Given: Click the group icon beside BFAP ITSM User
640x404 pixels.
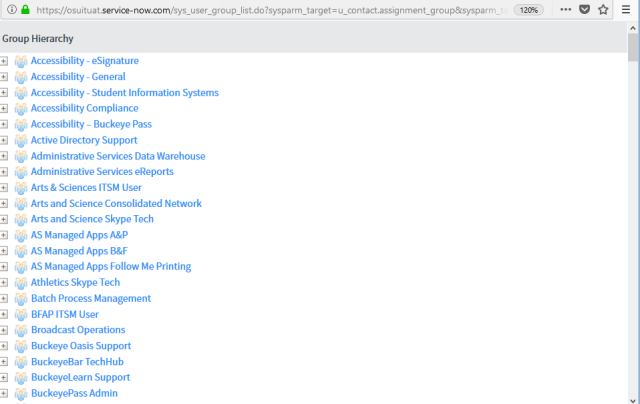Looking at the screenshot, I should [x=21, y=315].
